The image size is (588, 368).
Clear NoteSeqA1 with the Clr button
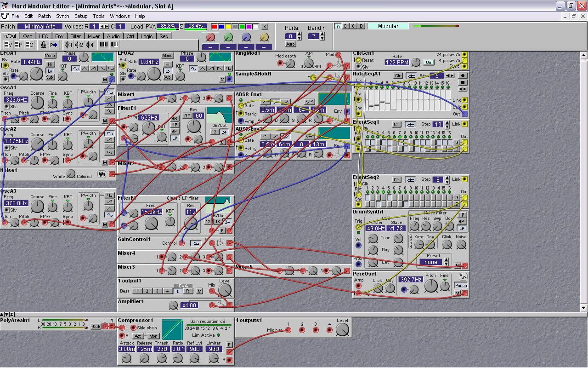pos(398,76)
